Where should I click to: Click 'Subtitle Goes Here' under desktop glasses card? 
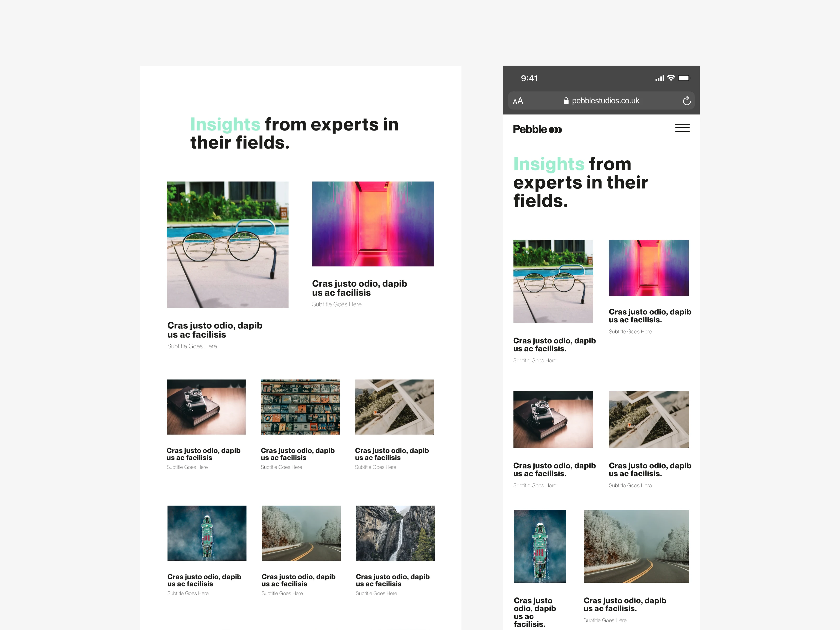[x=192, y=346]
